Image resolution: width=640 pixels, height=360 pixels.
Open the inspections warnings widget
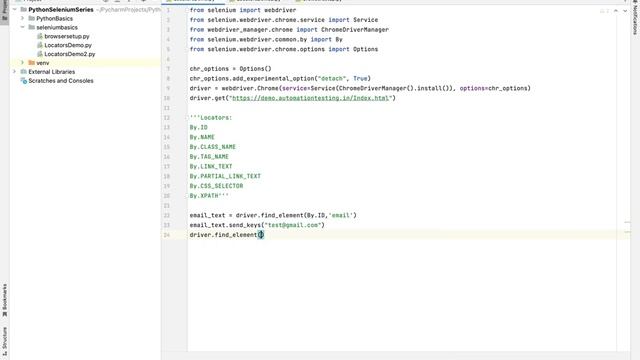click(604, 11)
